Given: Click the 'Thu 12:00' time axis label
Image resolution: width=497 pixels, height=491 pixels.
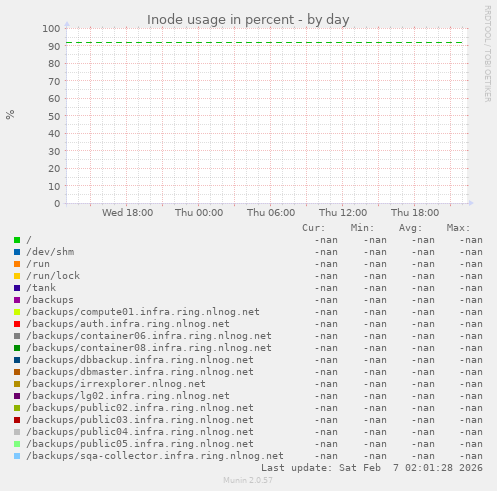Looking at the screenshot, I should coord(343,213).
